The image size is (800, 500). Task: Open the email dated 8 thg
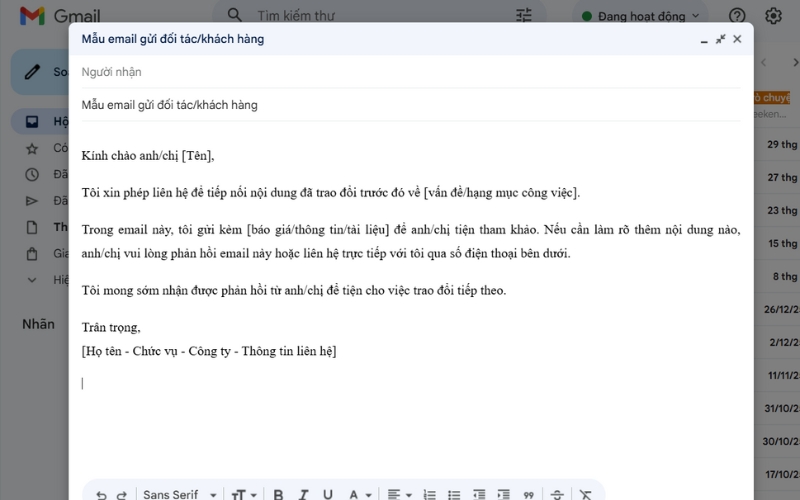click(778, 277)
